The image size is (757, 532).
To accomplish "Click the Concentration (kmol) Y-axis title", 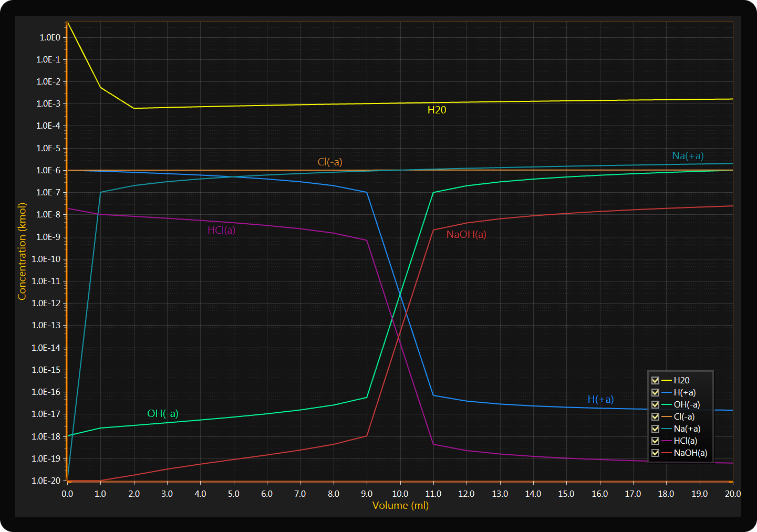I will point(22,252).
